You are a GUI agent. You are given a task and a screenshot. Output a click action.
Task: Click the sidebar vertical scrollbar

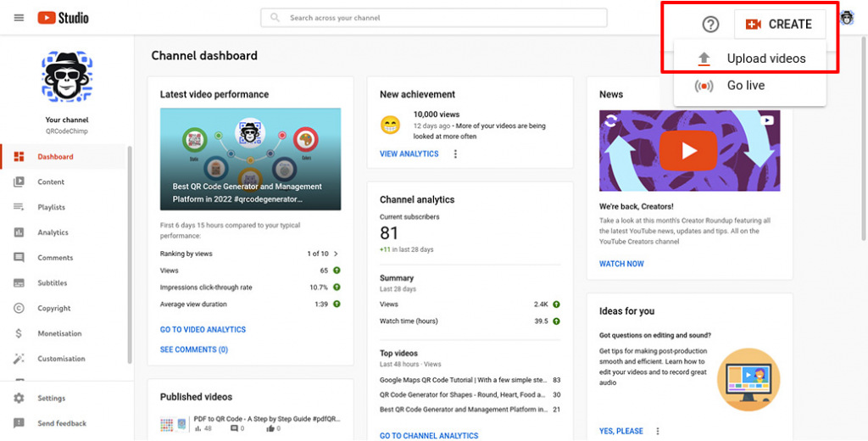click(x=130, y=255)
